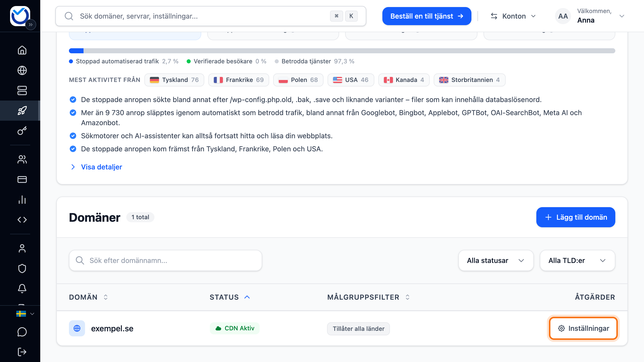Open the chat bubble support icon
Image resolution: width=644 pixels, height=362 pixels.
coord(22,332)
